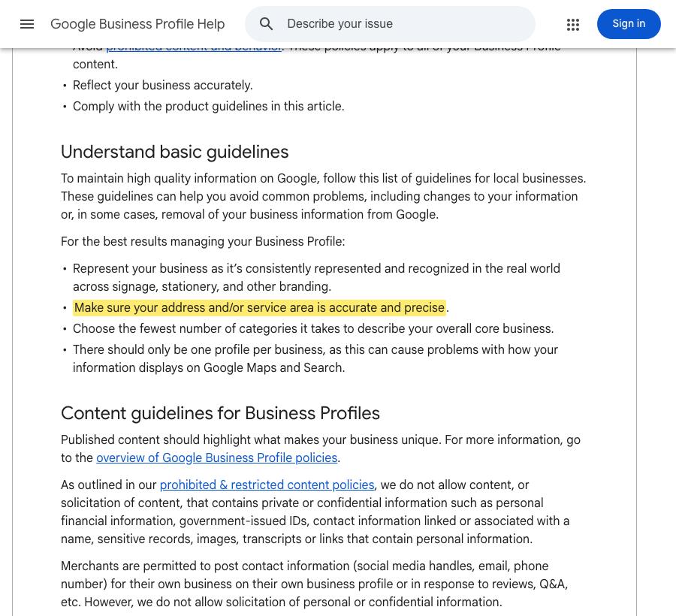676x616 pixels.
Task: Click 'Reflect your business accurately.' bullet
Action: 162,86
